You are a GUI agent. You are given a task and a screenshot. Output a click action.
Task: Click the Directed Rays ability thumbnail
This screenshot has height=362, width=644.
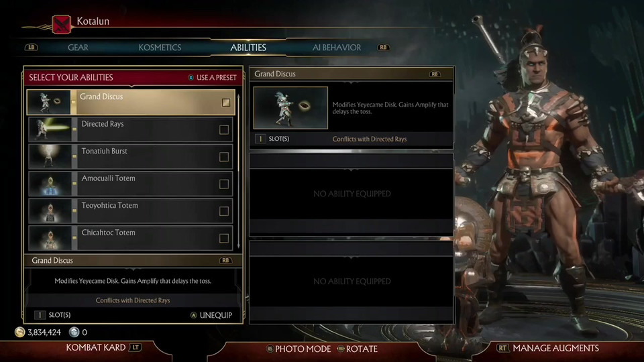[50, 129]
